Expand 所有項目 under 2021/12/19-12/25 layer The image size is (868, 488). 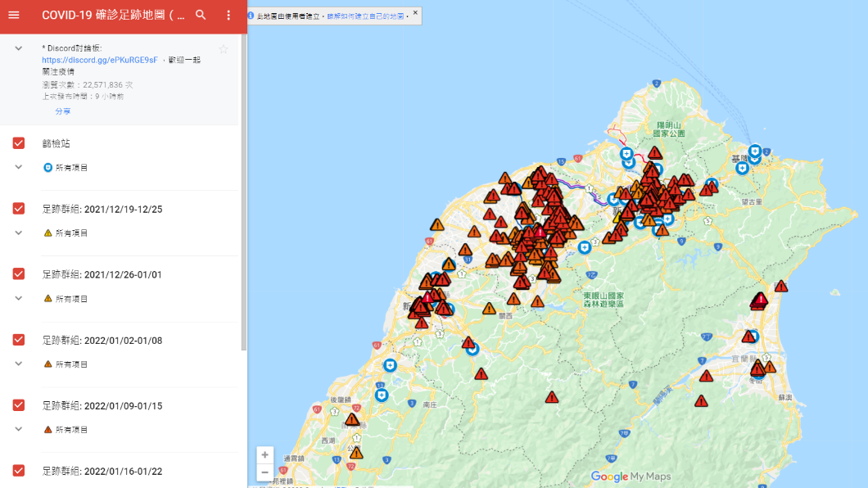pos(18,233)
